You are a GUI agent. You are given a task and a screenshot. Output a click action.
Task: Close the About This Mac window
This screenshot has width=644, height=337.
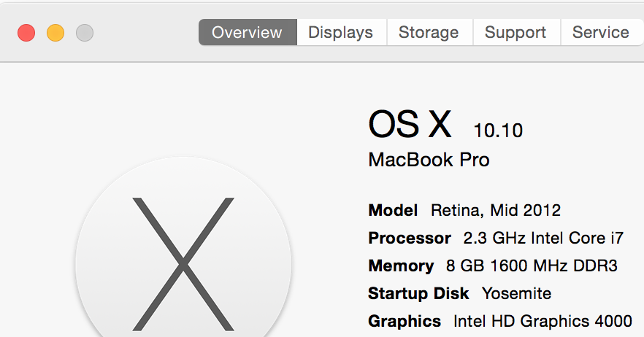26,33
